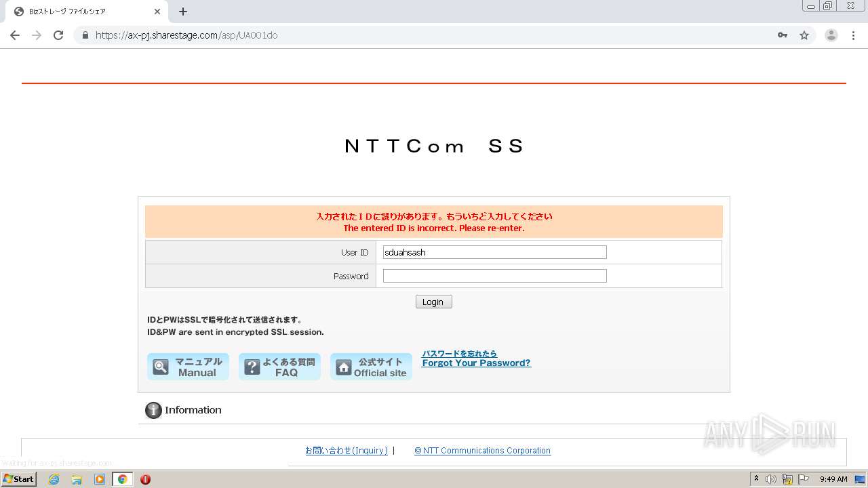Viewport: 868px width, 488px height.
Task: Click the Information icon
Action: pos(154,410)
